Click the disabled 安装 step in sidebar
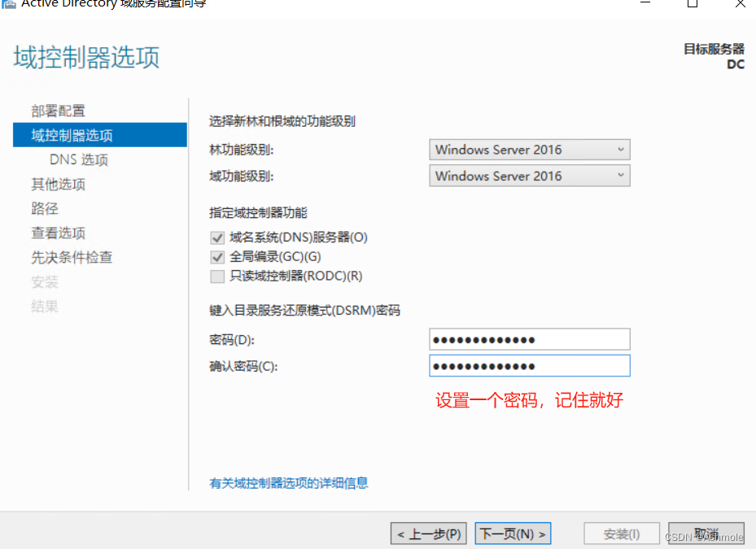This screenshot has width=756, height=549. [45, 282]
